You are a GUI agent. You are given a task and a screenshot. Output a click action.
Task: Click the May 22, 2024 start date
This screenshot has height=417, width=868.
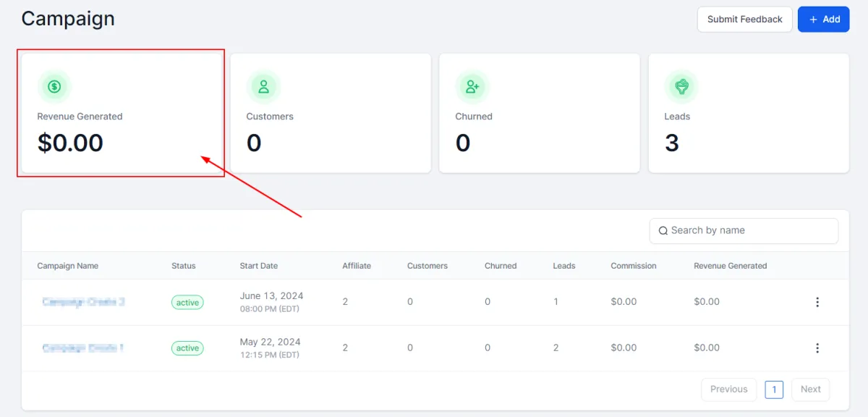[x=271, y=342]
